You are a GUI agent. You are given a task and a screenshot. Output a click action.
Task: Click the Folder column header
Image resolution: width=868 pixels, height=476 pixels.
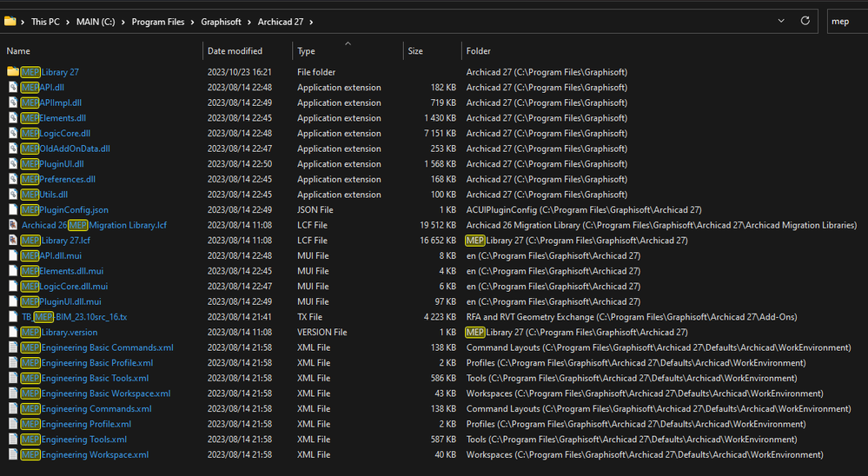(479, 51)
